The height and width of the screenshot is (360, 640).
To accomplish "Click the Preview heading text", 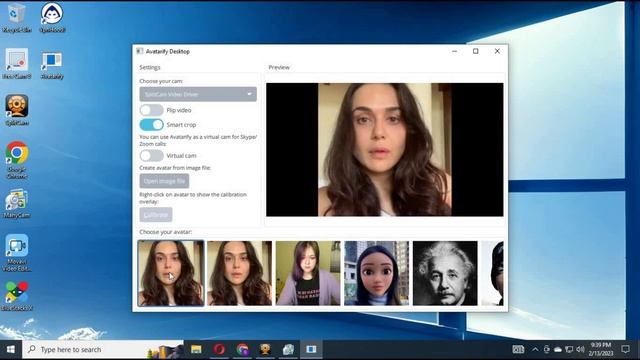I will coord(279,67).
